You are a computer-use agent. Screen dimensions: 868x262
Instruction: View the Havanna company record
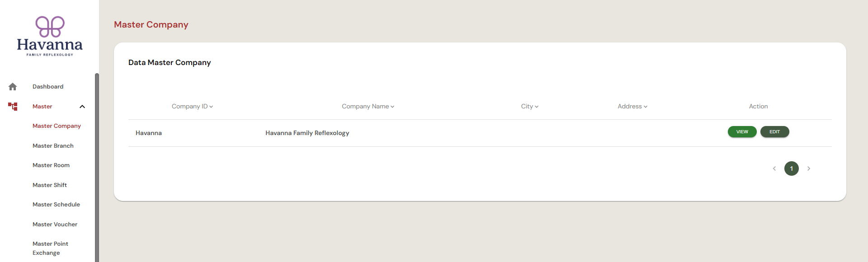tap(742, 132)
